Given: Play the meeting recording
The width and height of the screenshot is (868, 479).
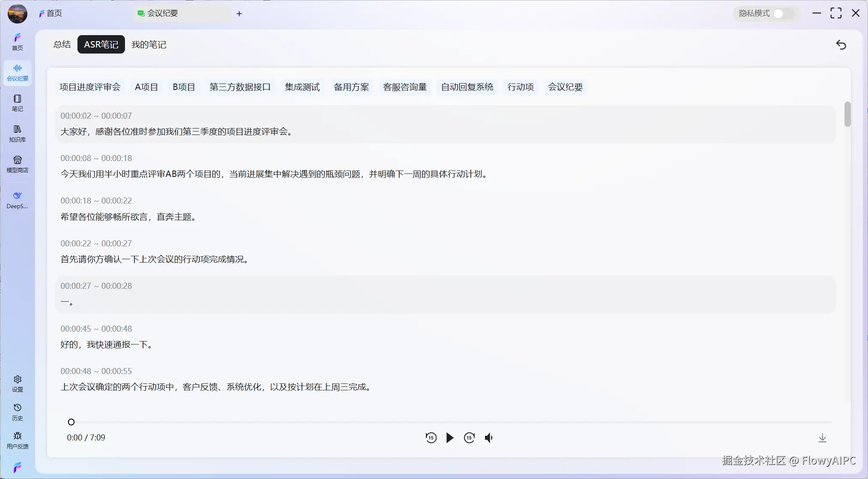Looking at the screenshot, I should [x=449, y=437].
